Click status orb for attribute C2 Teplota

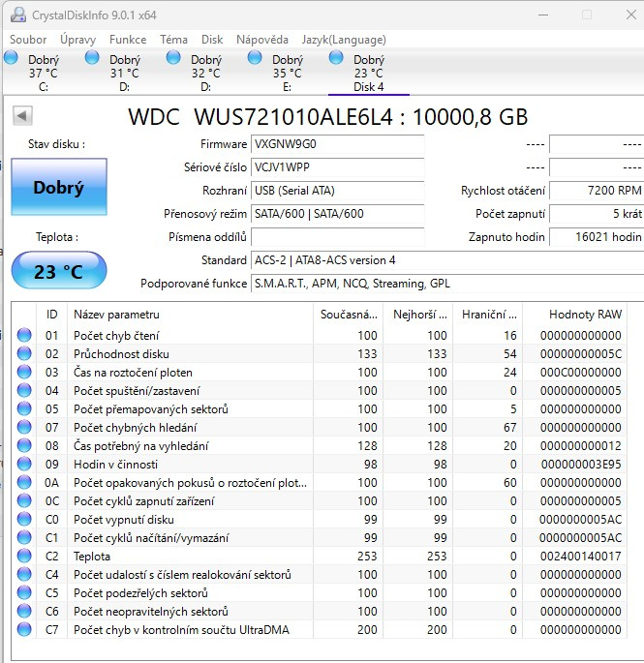point(24,556)
